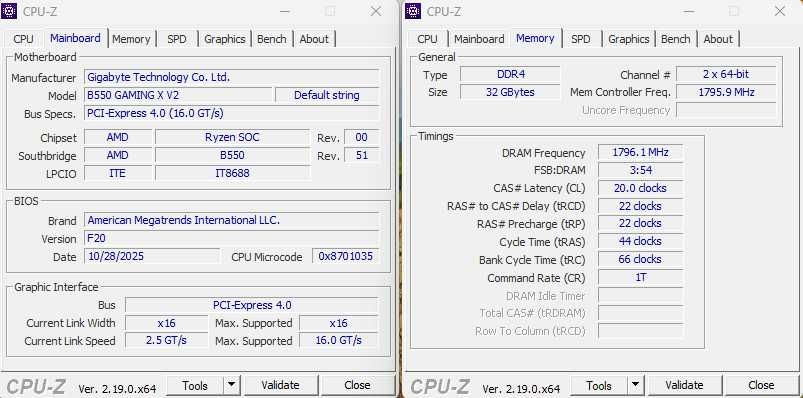Click Cycle Time tRAS 44 clocks value
Image resolution: width=803 pixels, height=398 pixels.
(640, 241)
